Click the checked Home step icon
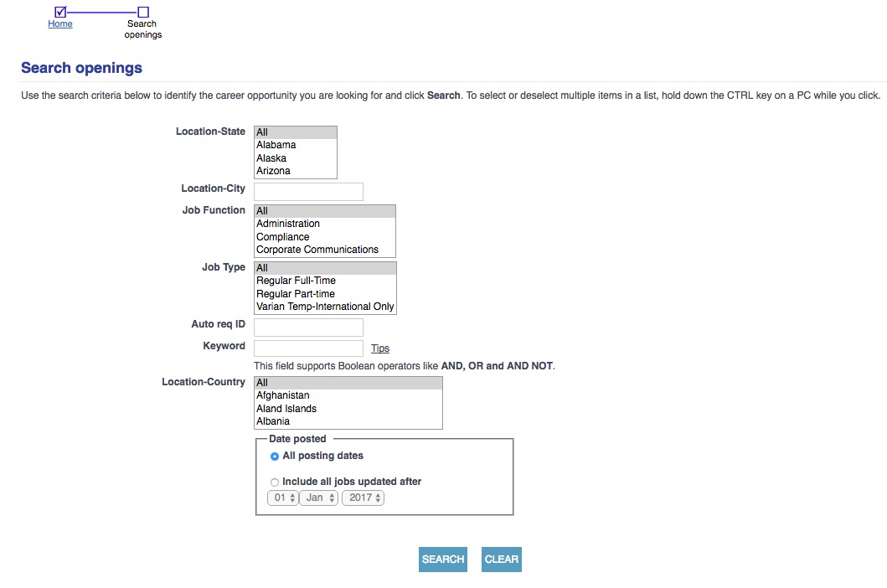This screenshot has width=887, height=588. pos(60,12)
